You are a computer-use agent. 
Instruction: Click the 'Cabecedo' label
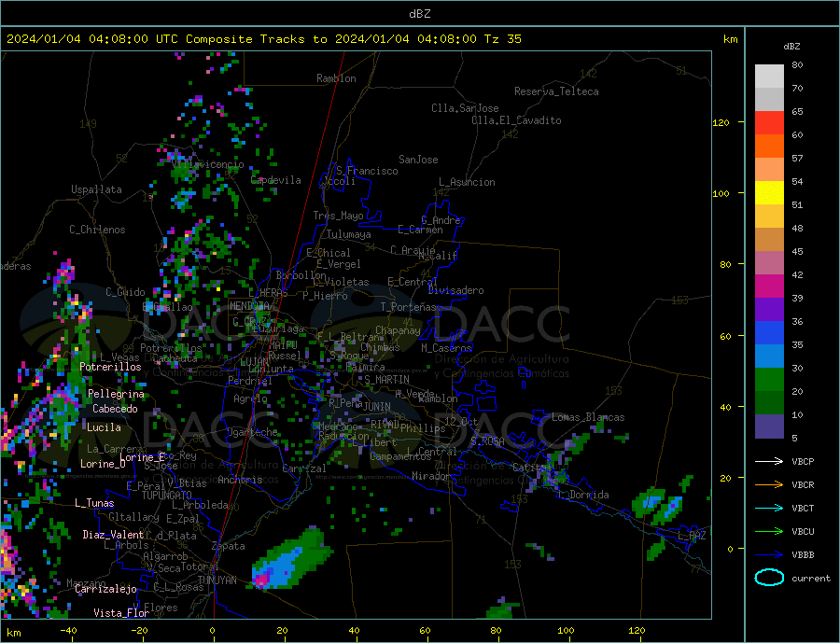[115, 409]
